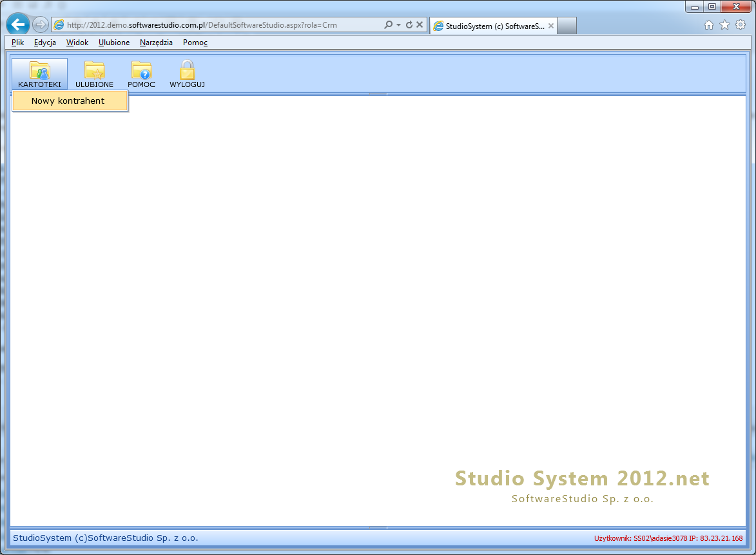
Task: Expand the address bar dropdown arrow
Action: (399, 25)
